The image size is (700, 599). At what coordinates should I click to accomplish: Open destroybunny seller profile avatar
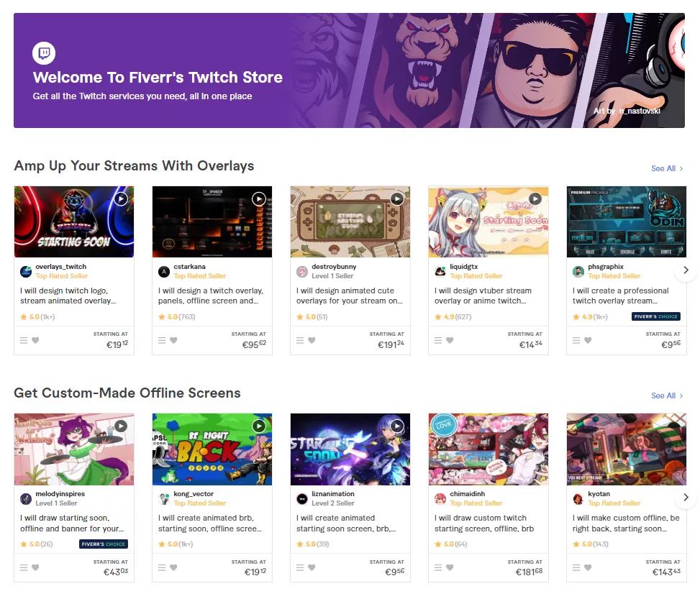(x=302, y=271)
